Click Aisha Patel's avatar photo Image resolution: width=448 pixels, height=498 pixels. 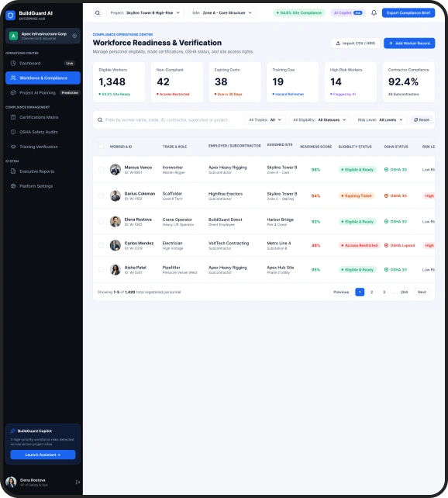click(x=115, y=270)
